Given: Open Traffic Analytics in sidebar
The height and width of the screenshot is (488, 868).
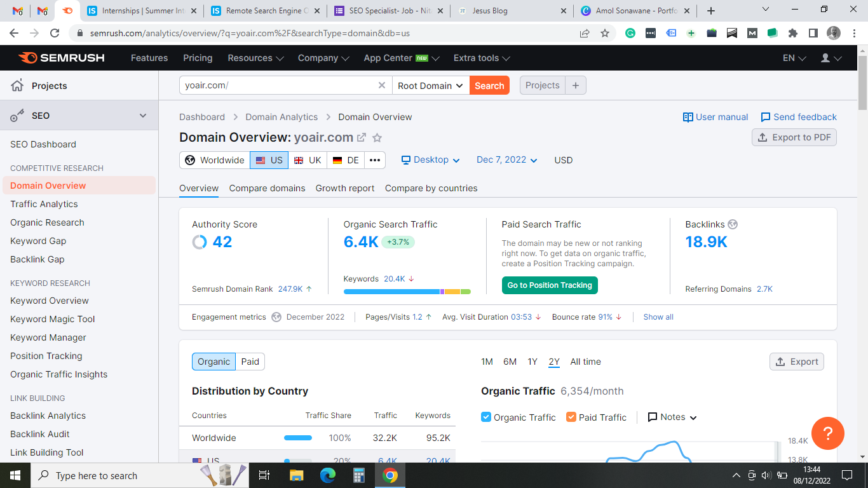Looking at the screenshot, I should pyautogui.click(x=44, y=204).
